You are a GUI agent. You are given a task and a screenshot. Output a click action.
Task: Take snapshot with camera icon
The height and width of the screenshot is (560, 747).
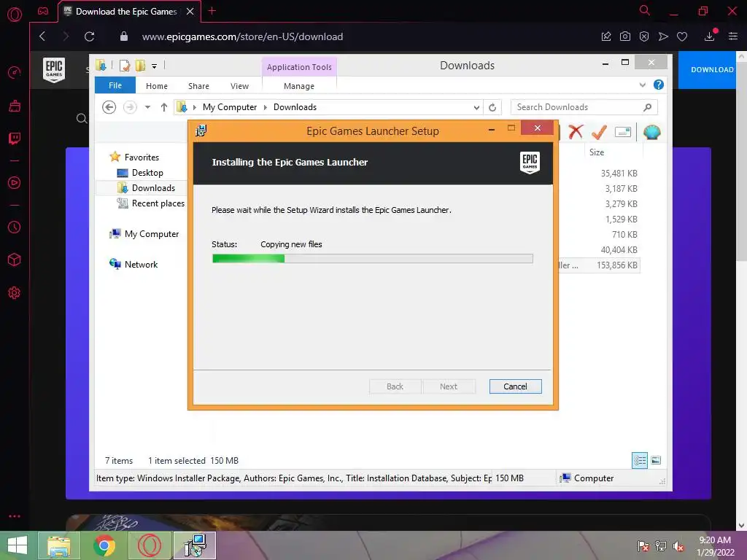625,36
